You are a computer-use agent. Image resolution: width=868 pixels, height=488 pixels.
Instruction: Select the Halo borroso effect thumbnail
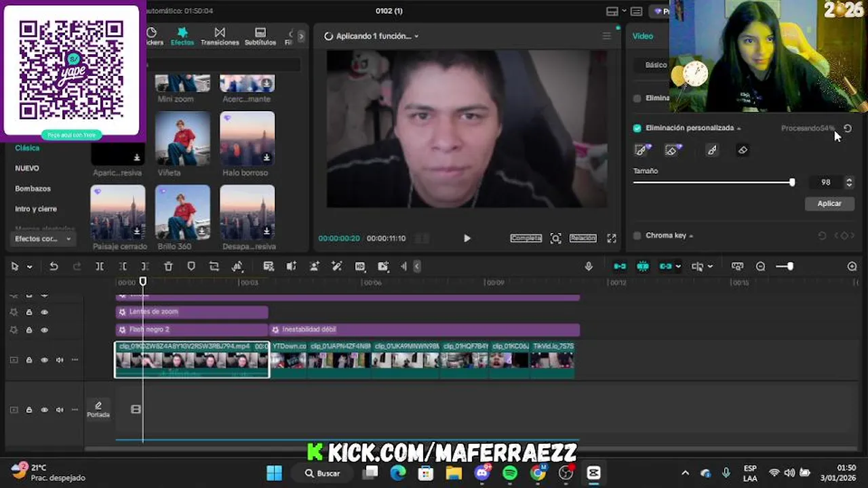(x=248, y=138)
